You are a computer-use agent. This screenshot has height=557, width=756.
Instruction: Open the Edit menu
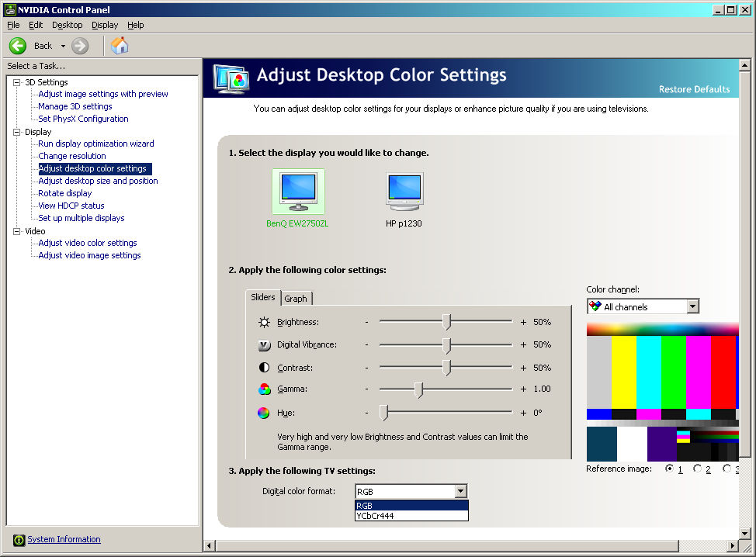36,25
